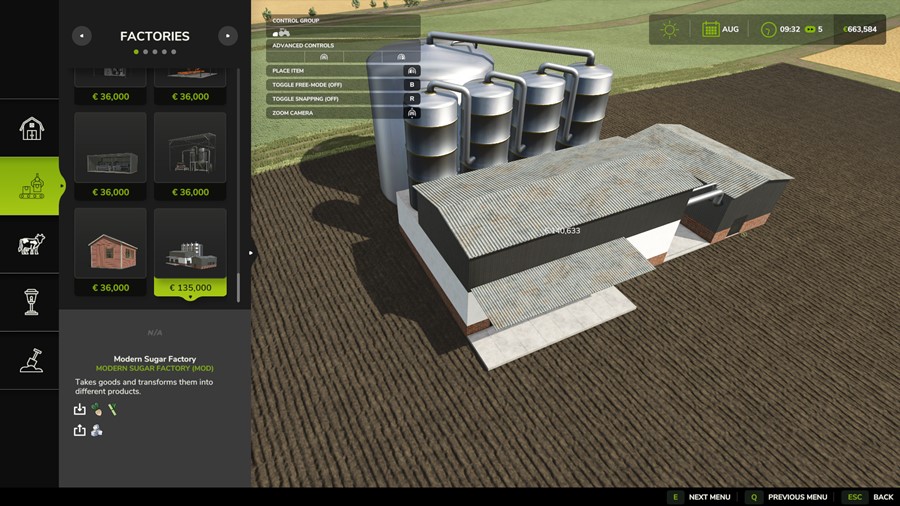Open the Landscaping shovel category icon
Viewport: 900px width, 506px height.
[x=32, y=360]
